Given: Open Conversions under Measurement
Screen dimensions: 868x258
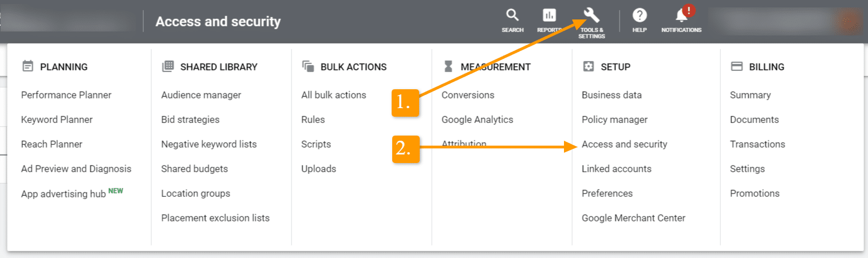Looking at the screenshot, I should pyautogui.click(x=468, y=95).
